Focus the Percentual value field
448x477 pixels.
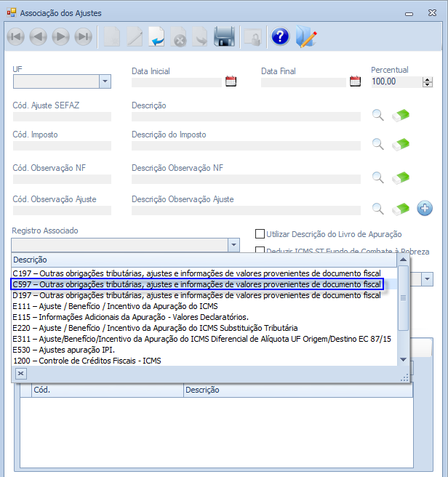(x=396, y=81)
